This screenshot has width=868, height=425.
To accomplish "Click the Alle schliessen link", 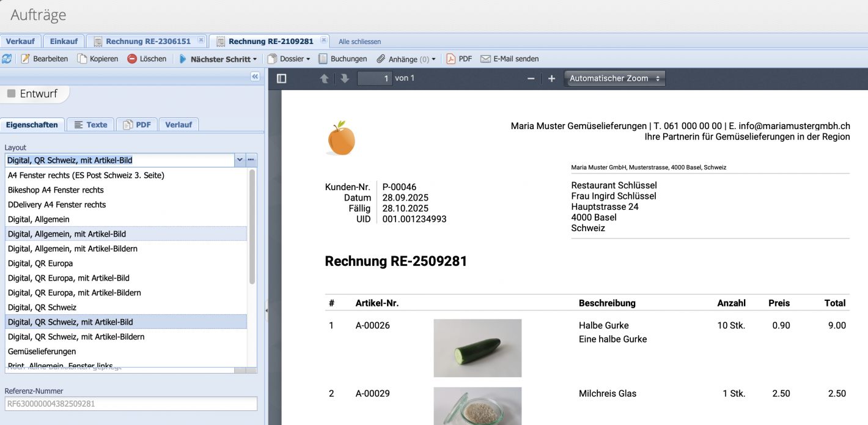I will coord(359,41).
